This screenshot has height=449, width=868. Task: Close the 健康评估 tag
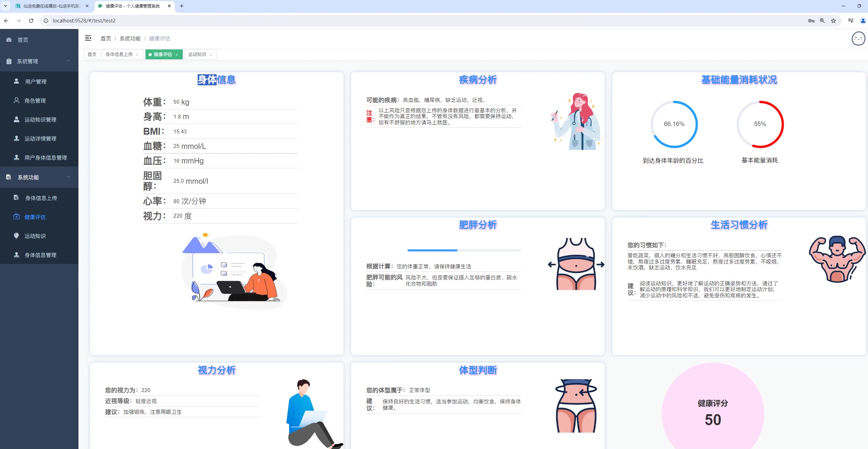(x=177, y=55)
